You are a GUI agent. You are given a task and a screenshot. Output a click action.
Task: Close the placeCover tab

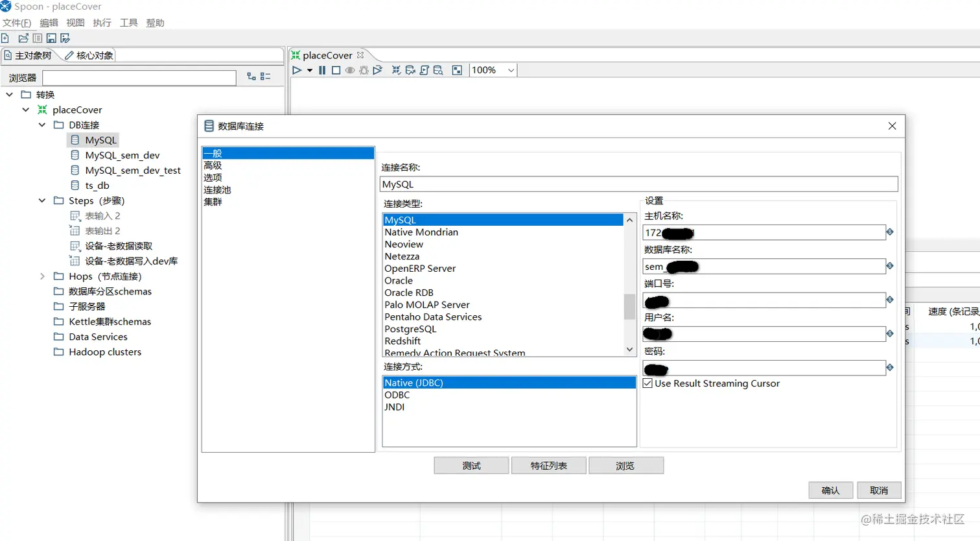point(360,55)
